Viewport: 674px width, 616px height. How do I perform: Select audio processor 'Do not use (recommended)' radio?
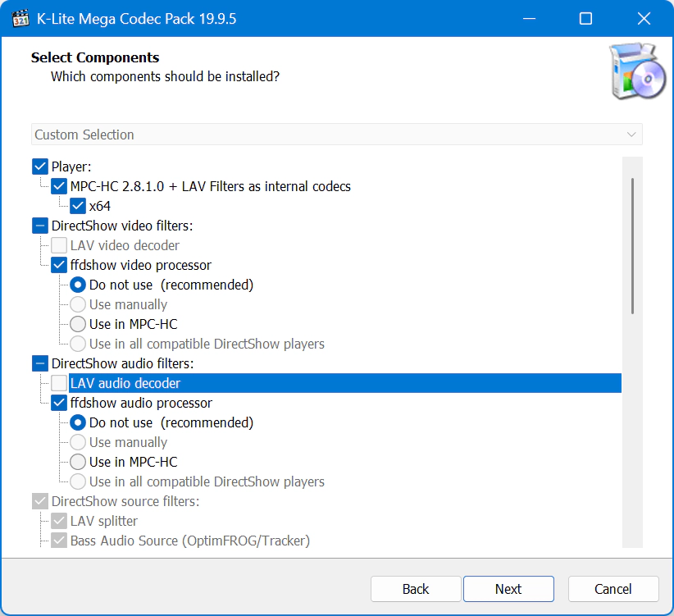click(x=78, y=423)
